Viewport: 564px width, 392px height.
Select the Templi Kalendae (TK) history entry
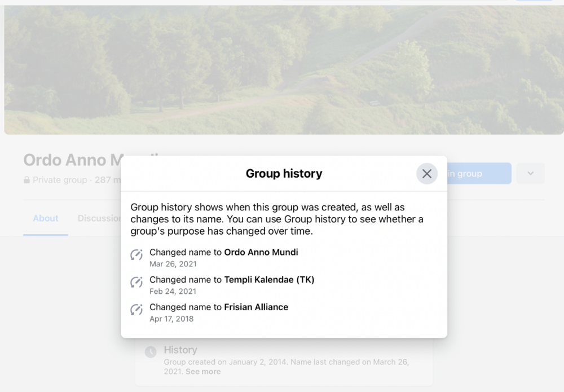(232, 285)
